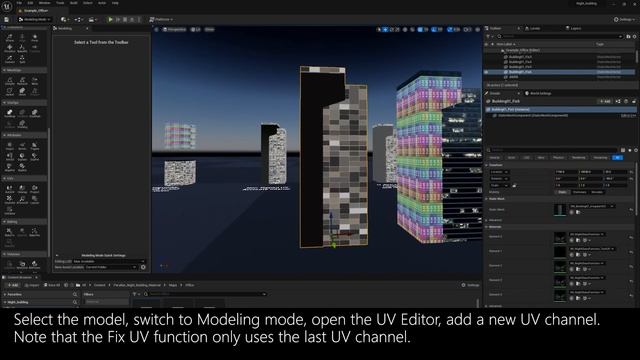Toggle the lock scale ratio icon
The width and height of the screenshot is (640, 360).
514,185
